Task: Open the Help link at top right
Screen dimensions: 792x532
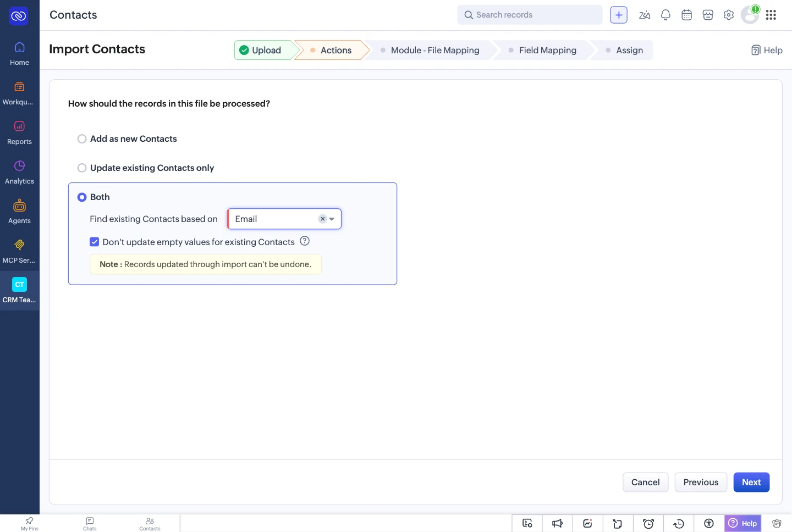Action: click(767, 50)
